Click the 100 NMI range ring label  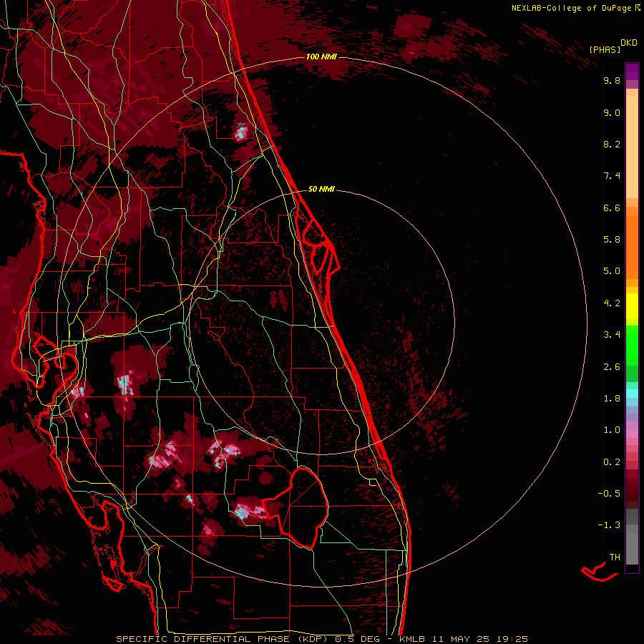pos(321,57)
